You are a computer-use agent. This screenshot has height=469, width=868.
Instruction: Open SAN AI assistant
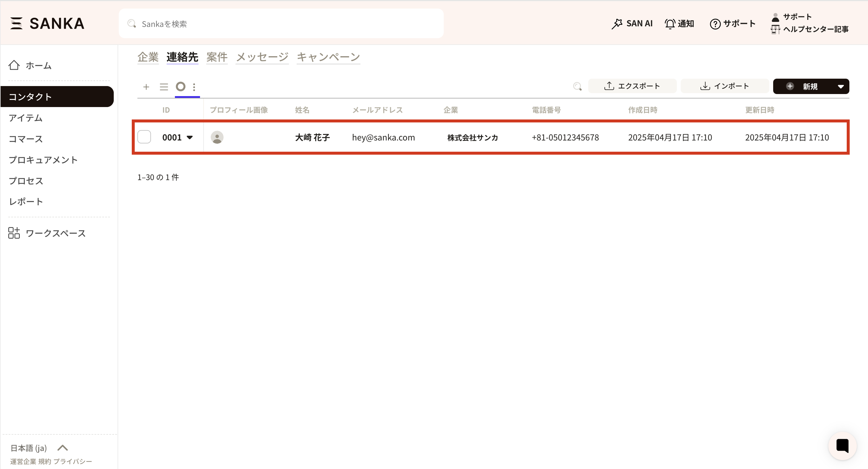coord(632,24)
